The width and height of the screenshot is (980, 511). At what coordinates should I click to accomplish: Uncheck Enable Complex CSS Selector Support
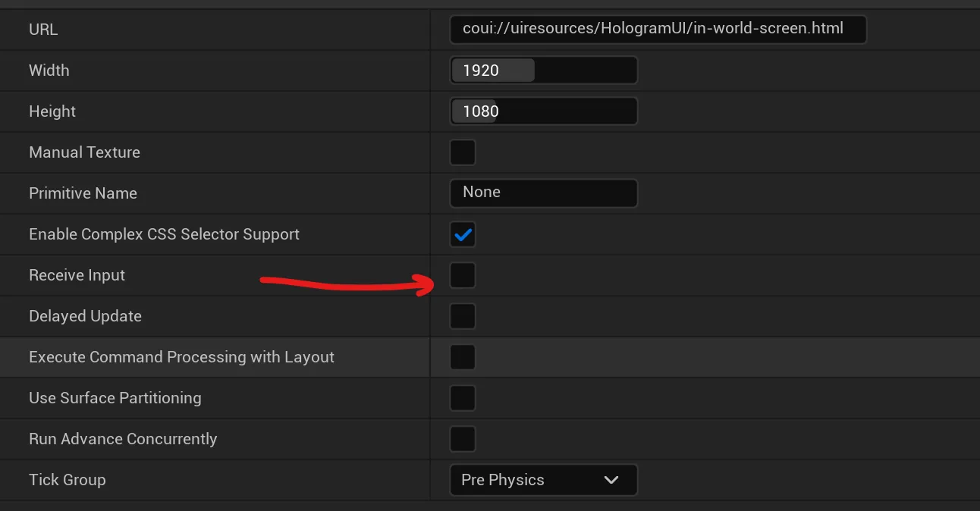click(x=463, y=234)
